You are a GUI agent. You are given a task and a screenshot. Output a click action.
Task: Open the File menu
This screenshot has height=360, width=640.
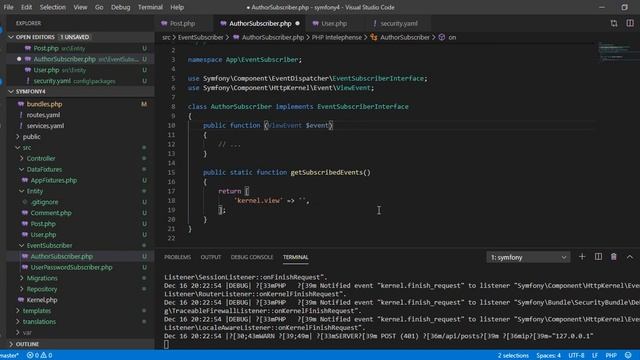click(8, 7)
